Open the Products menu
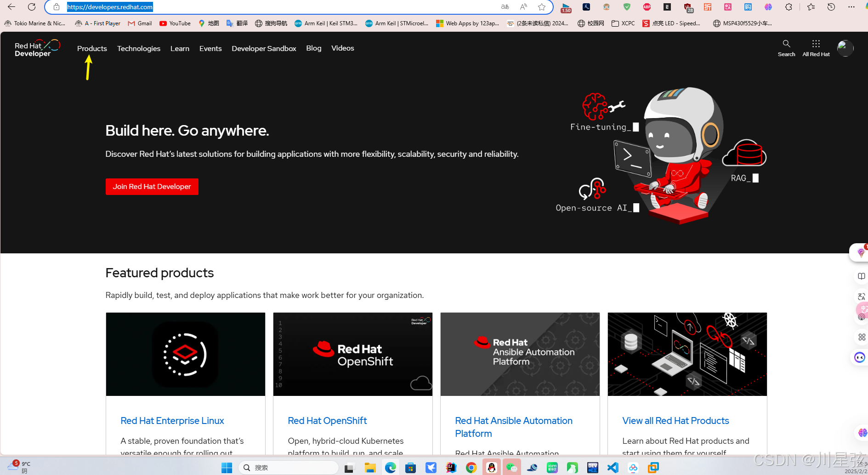 (x=92, y=48)
